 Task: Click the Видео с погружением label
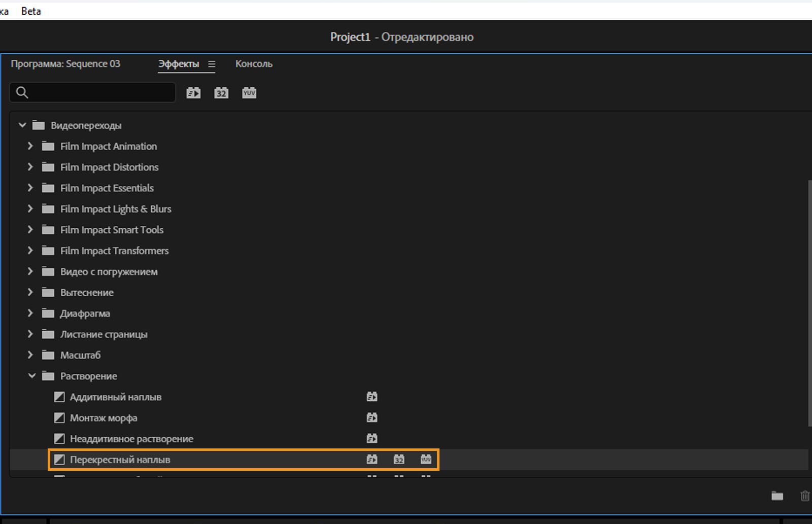coord(109,271)
